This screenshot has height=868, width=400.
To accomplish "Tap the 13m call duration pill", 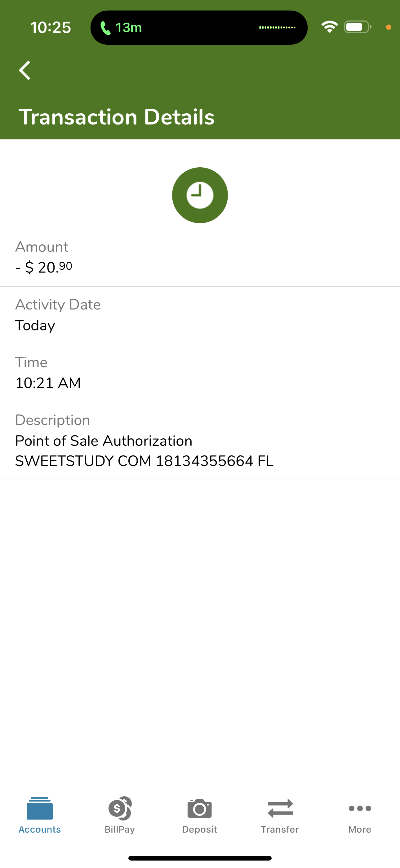I will 199,28.
